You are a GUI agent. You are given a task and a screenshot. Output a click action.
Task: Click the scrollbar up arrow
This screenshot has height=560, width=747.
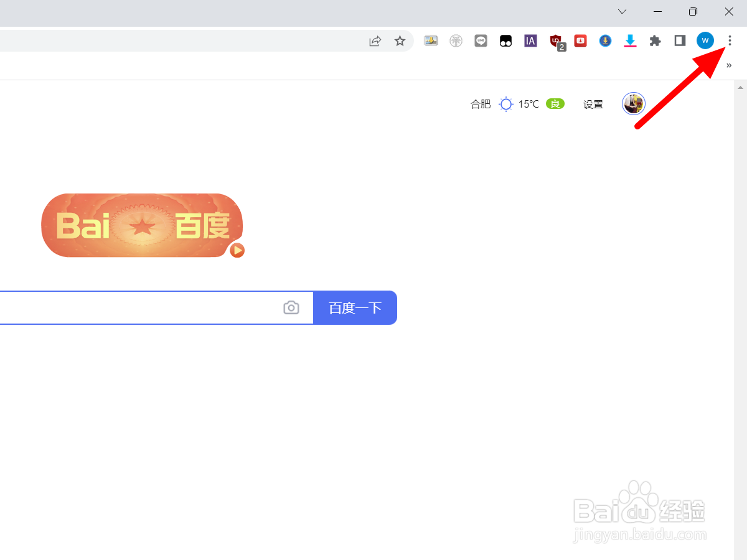[x=740, y=87]
